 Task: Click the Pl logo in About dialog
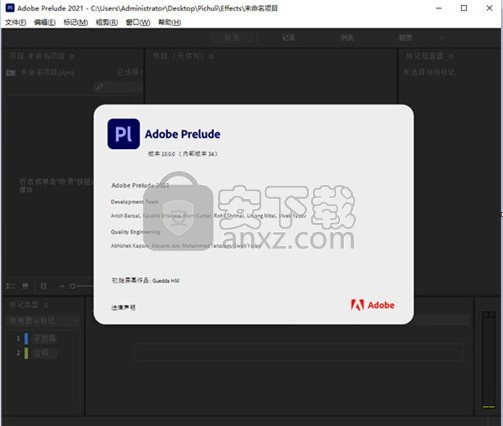(124, 134)
